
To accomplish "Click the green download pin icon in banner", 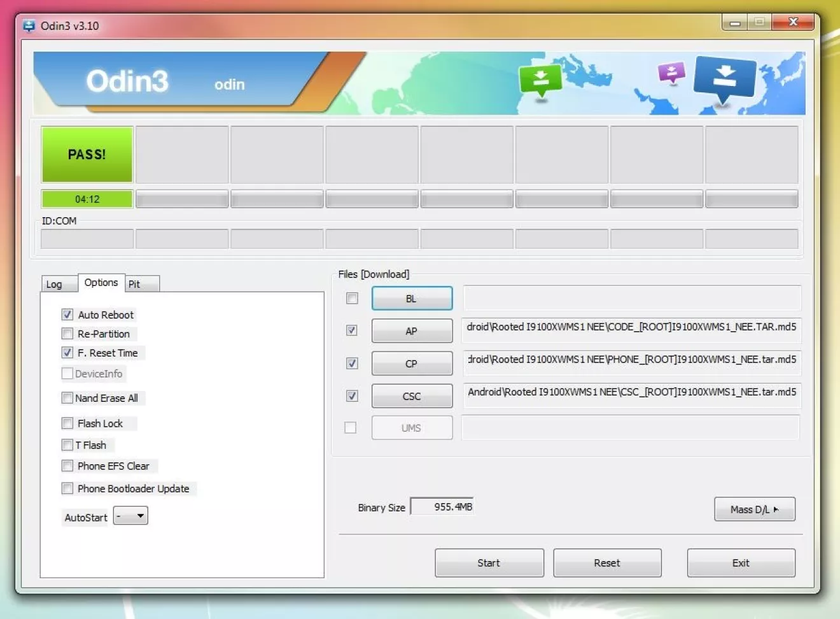I will (540, 81).
